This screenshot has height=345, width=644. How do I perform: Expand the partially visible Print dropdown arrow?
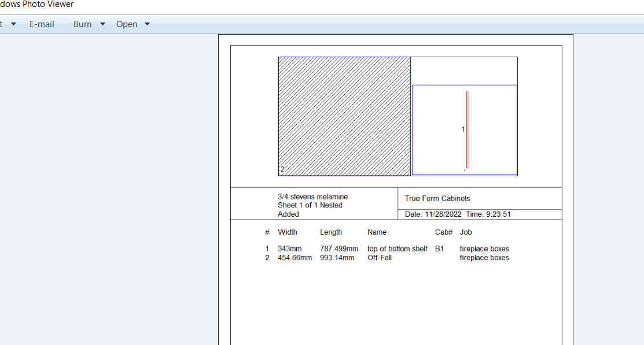pos(13,24)
